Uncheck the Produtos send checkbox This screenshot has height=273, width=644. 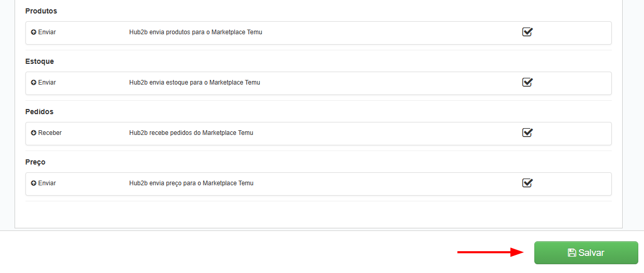click(x=527, y=32)
